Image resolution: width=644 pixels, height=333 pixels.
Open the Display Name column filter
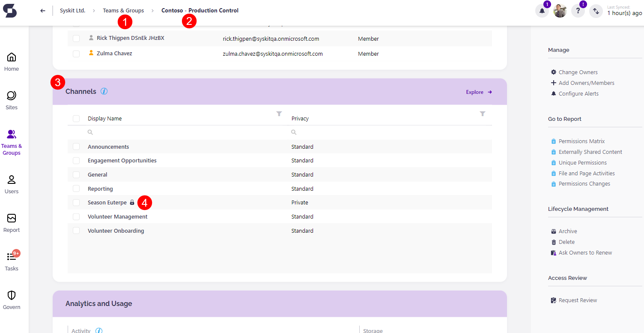click(x=279, y=114)
